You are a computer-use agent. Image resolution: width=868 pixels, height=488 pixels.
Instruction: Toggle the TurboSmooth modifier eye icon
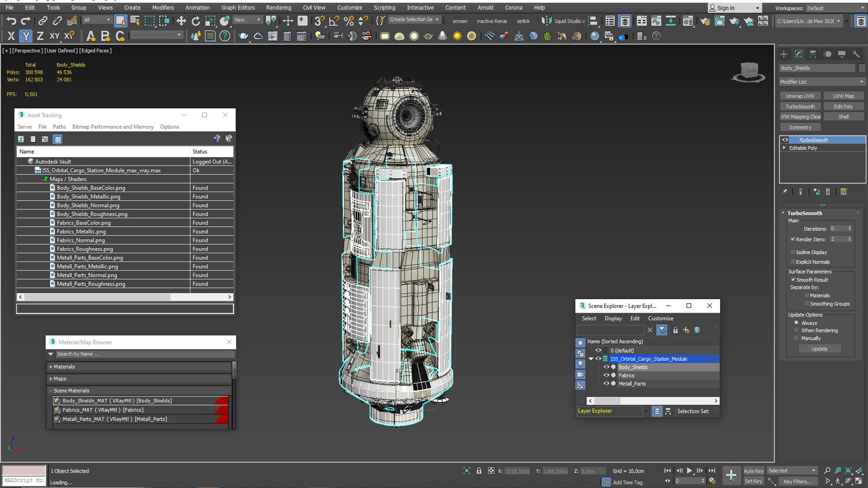pos(785,140)
